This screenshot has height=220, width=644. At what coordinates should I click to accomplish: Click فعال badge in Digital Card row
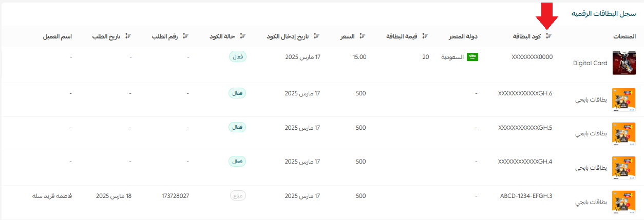click(238, 57)
